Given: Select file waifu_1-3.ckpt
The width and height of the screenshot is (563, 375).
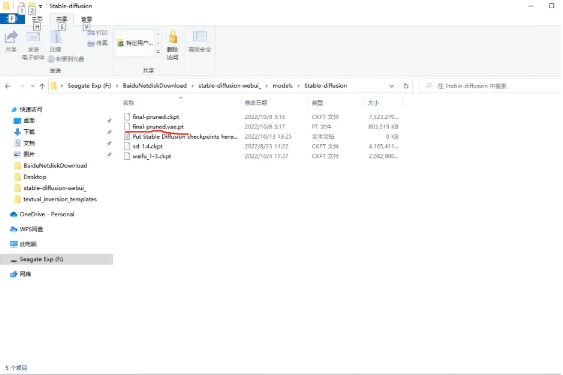Looking at the screenshot, I should (x=152, y=156).
